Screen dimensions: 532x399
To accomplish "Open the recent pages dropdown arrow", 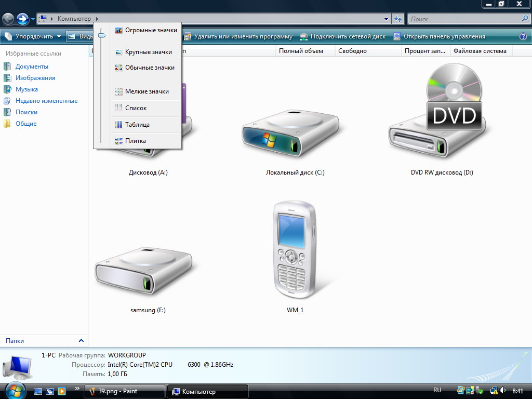I will coord(33,19).
